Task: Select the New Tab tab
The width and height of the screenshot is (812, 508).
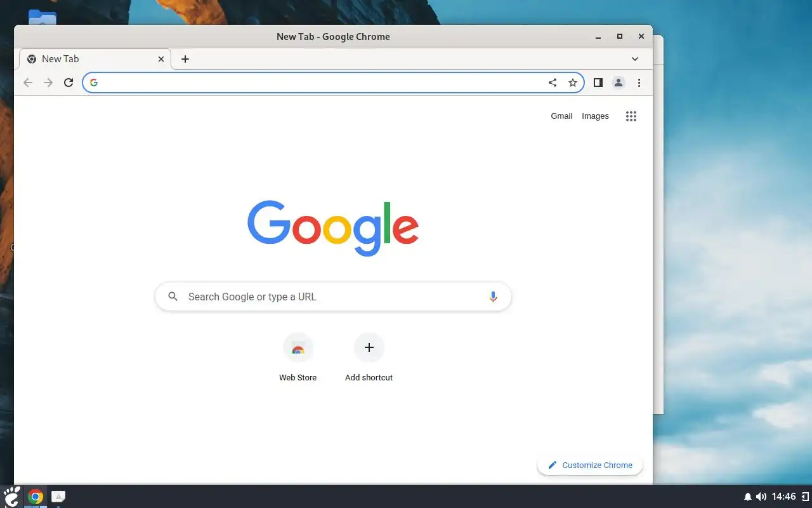Action: (x=95, y=59)
